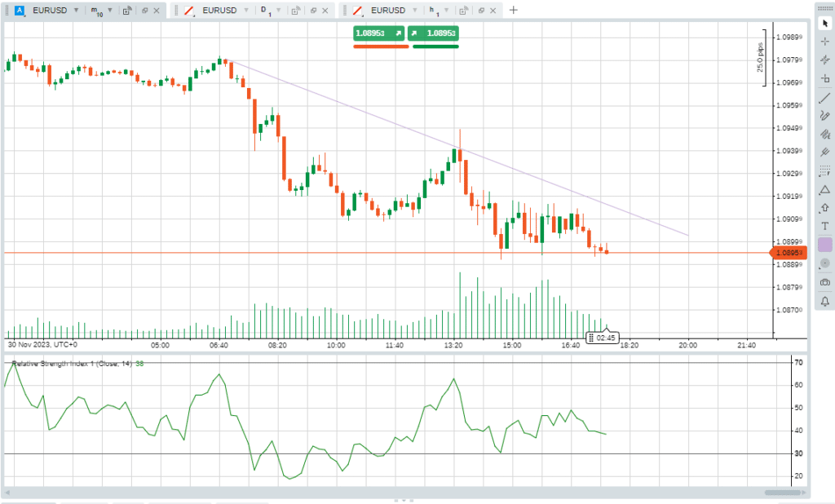Click the green buy button at 1.08953
The image size is (835, 504).
(434, 33)
